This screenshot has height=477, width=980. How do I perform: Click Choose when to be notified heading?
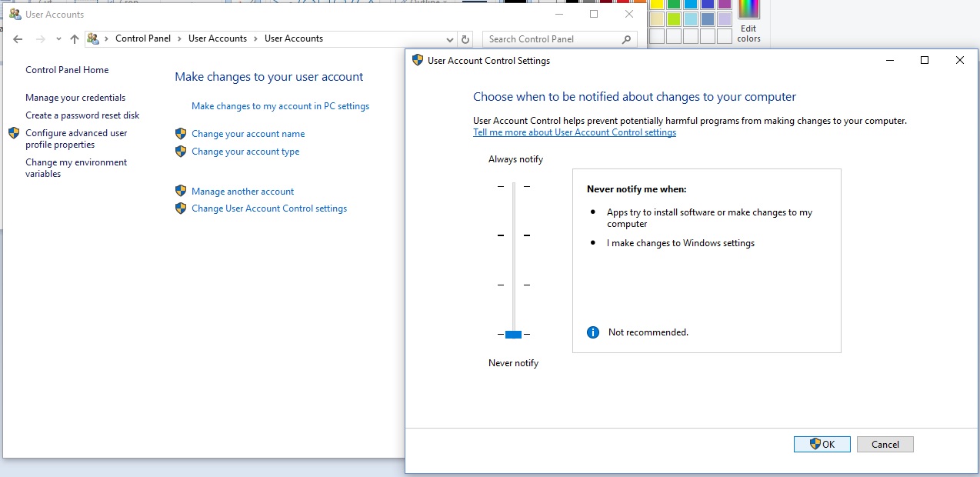click(635, 97)
